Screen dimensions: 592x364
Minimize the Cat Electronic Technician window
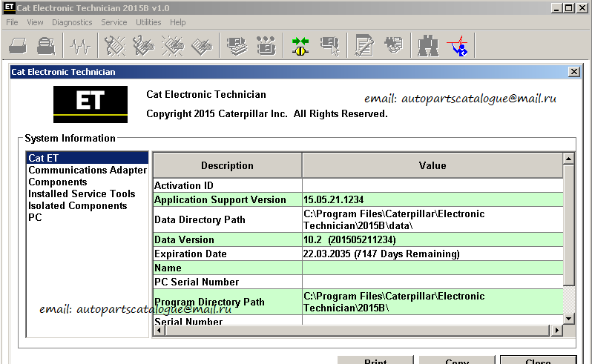click(x=556, y=7)
